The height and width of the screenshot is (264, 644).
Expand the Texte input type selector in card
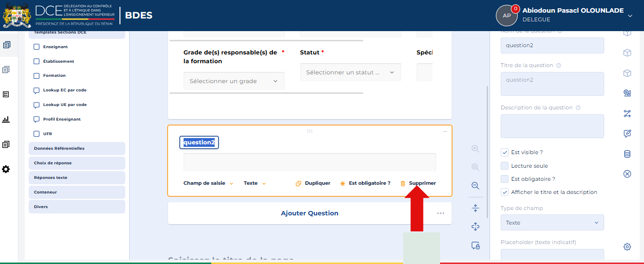tap(255, 183)
